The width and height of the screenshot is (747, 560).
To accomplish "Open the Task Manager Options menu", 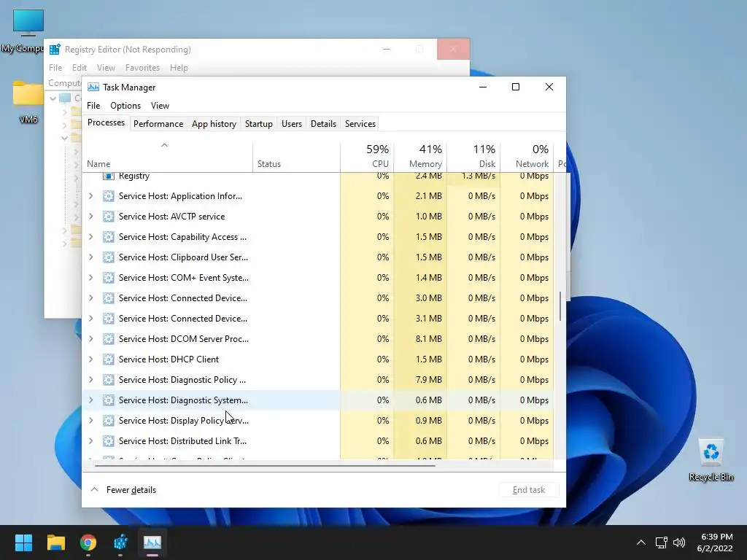I will [x=125, y=105].
